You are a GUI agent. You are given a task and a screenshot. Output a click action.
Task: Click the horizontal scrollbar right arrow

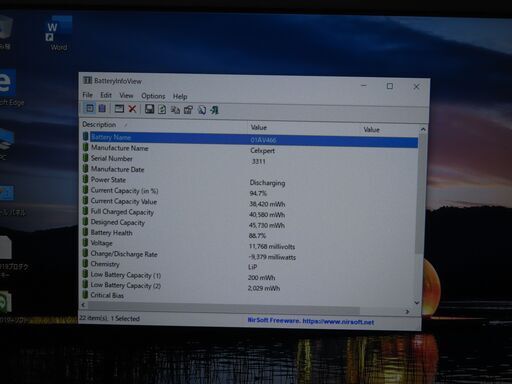point(407,312)
